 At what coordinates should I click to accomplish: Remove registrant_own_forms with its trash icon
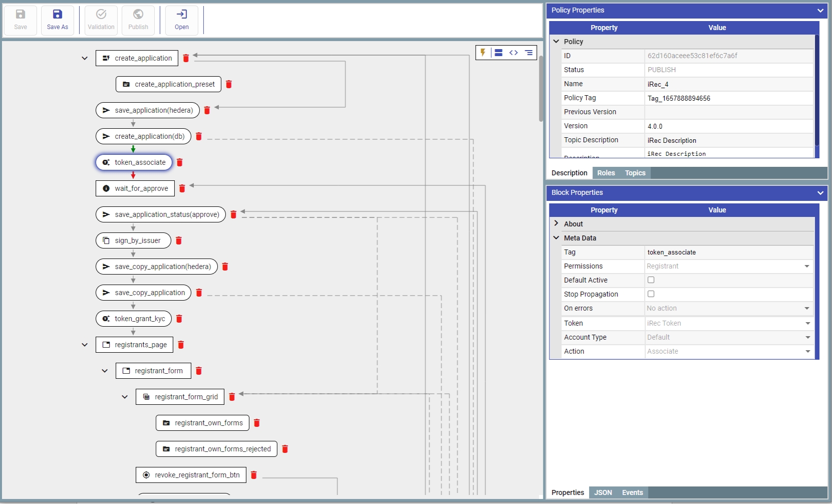point(257,423)
